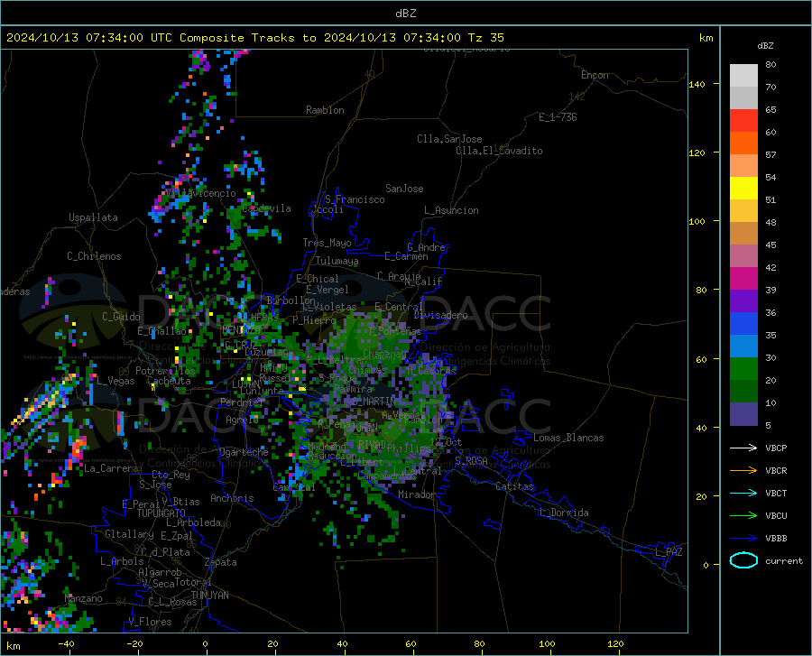The image size is (812, 656).
Task: Click the 'Tz 35' text in header
Action: point(485,38)
